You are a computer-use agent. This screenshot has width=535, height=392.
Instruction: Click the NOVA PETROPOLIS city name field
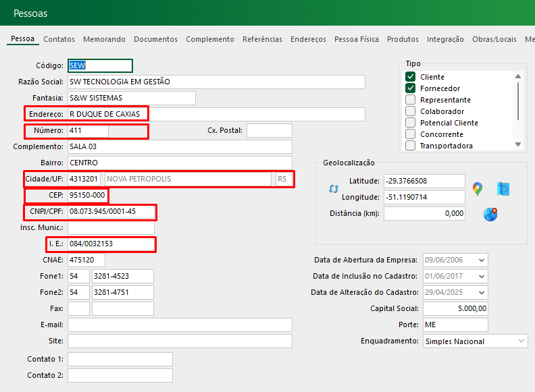188,179
